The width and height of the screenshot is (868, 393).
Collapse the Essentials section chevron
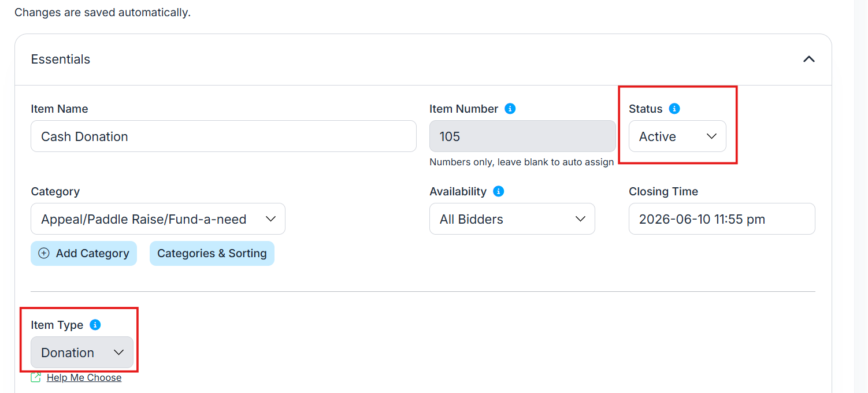(808, 60)
